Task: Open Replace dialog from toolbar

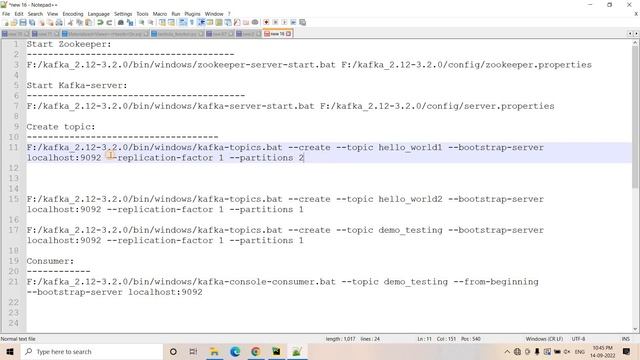Action: (130, 22)
